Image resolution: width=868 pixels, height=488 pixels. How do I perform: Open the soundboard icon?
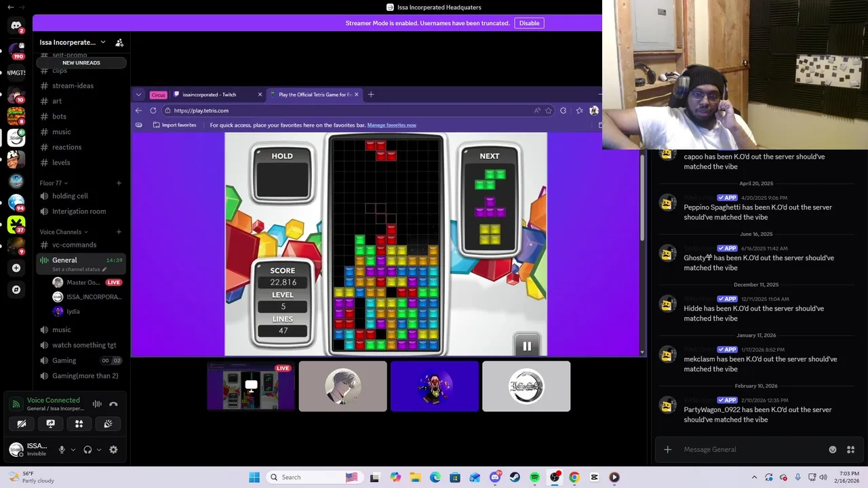[108, 424]
